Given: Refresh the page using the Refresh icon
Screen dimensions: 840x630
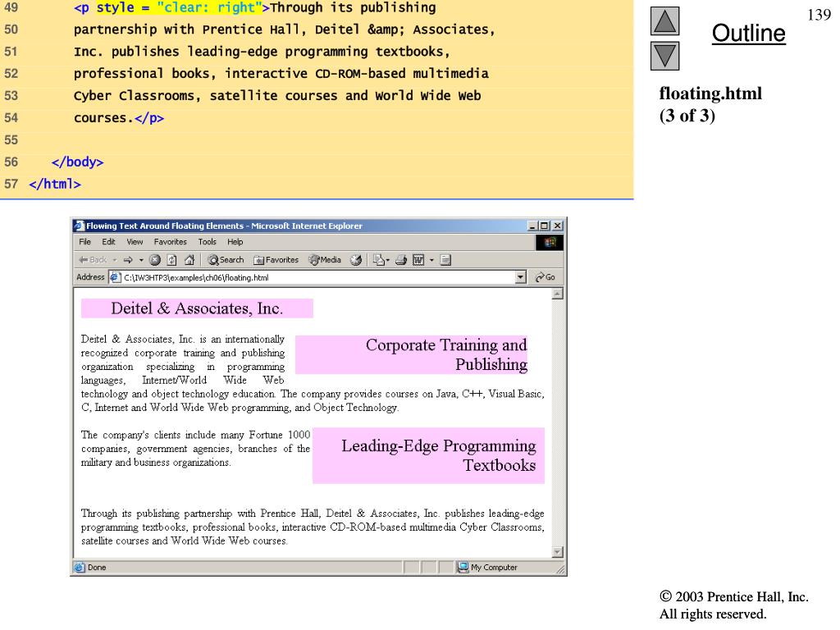Looking at the screenshot, I should click(172, 260).
